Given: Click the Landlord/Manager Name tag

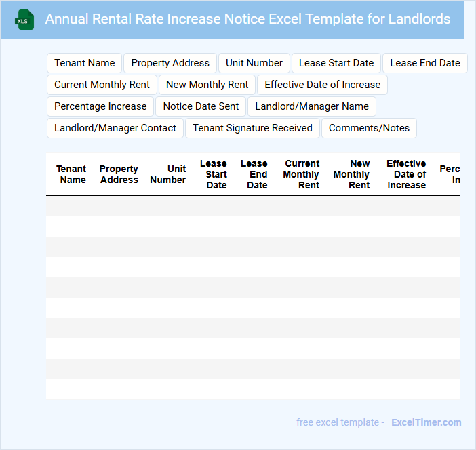Looking at the screenshot, I should (312, 106).
